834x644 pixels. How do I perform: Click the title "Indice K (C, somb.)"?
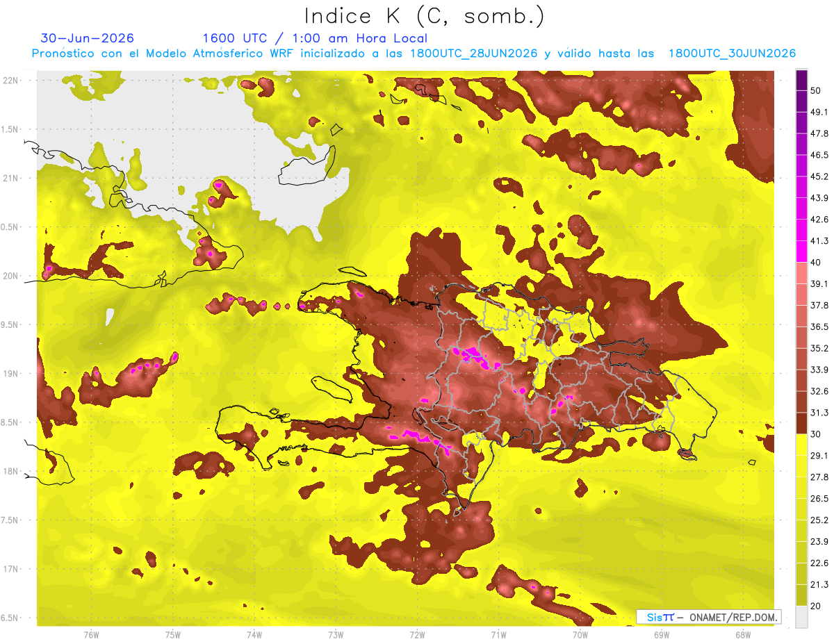[425, 16]
